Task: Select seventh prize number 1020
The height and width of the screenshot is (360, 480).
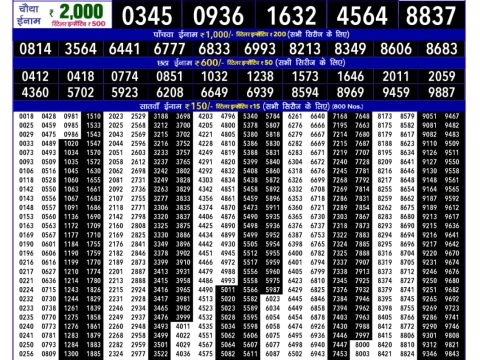Action: pos(71,144)
